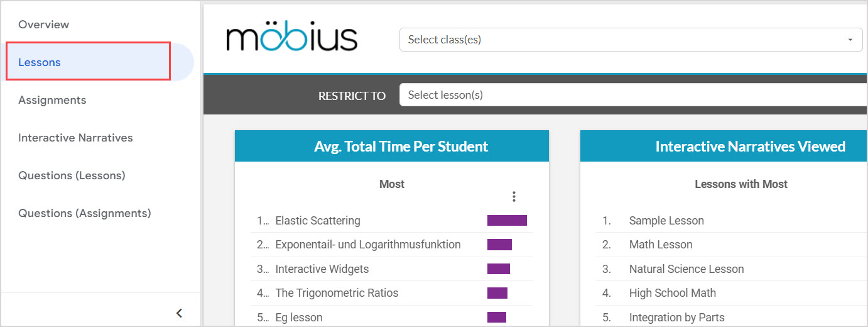Screen dimensions: 868x327
Task: Collapse the sidebar with the chevron arrow
Action: [179, 313]
